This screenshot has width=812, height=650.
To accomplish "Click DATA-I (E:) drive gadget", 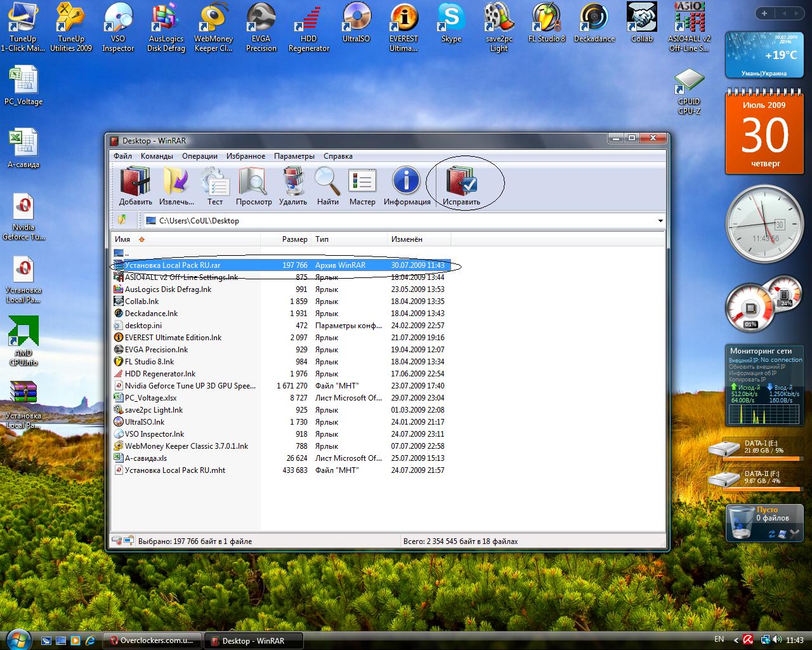I will 755,448.
